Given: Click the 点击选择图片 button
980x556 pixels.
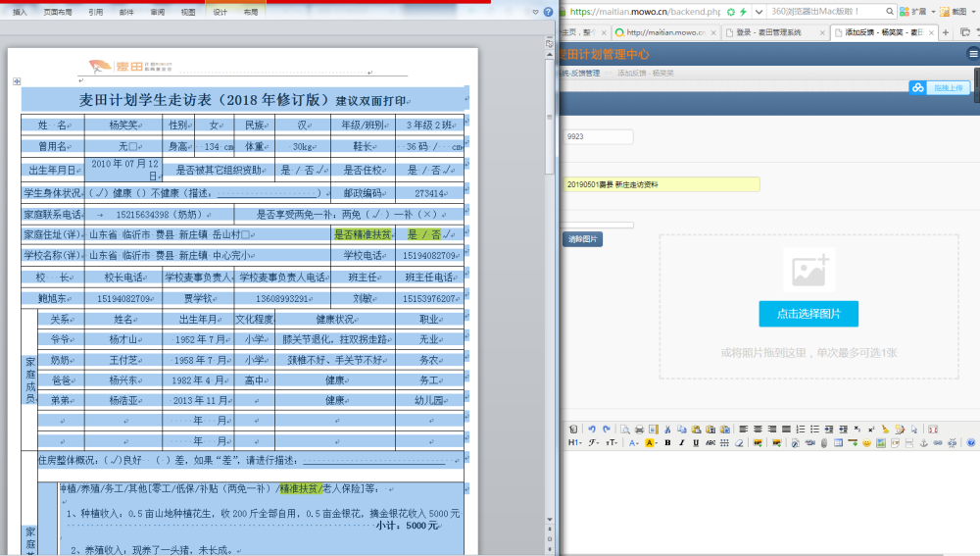Looking at the screenshot, I should coord(808,314).
